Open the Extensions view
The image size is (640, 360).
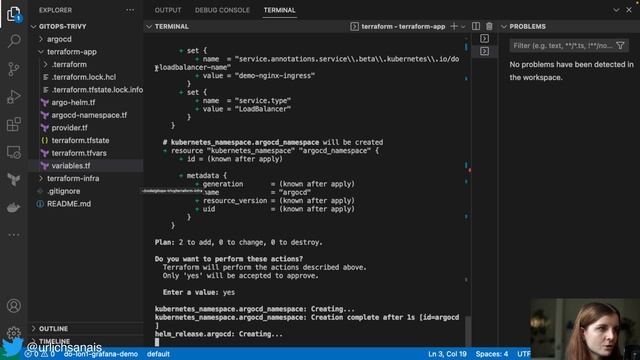(x=13, y=124)
